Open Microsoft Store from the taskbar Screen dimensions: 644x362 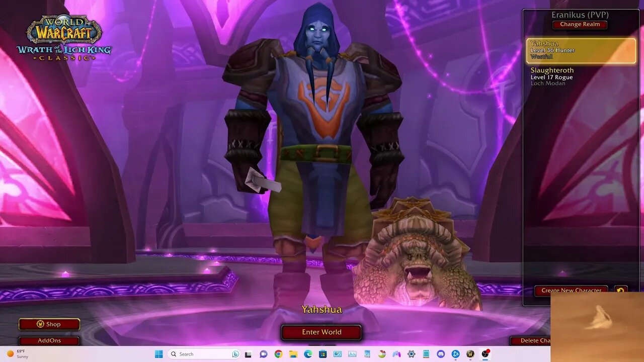point(323,354)
